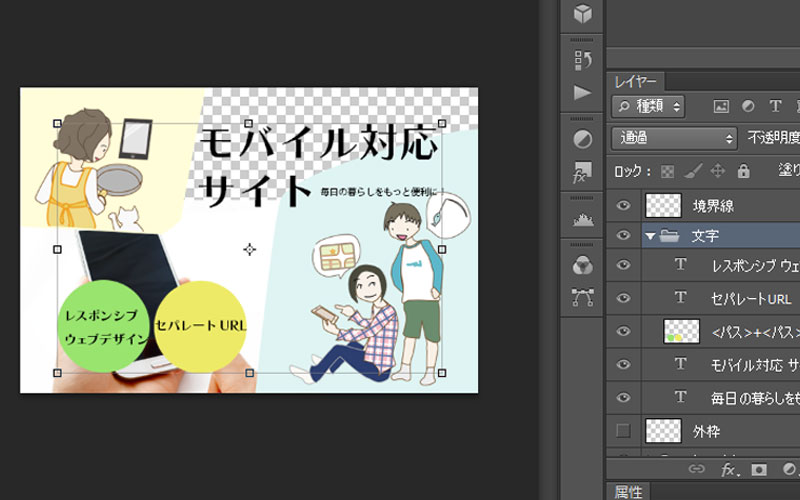Click T icon of レスポンシブ layer
This screenshot has height=500, width=800.
point(680,264)
